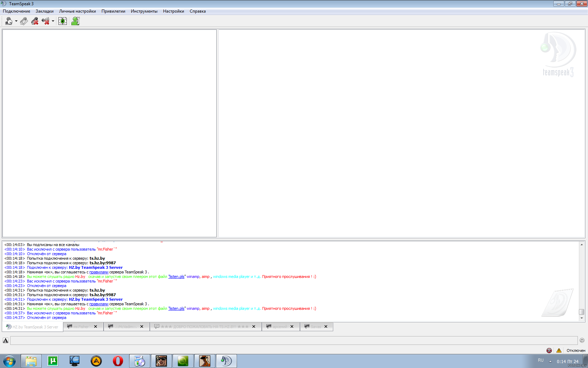
Task: Show hidden tray icons arrow
Action: pos(550,361)
